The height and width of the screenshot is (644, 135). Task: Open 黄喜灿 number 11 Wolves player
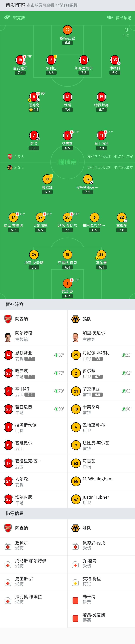(x=47, y=179)
